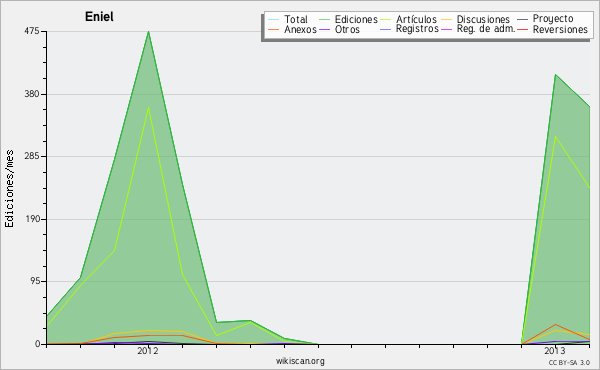Click the 95 y-axis label

(x=34, y=281)
